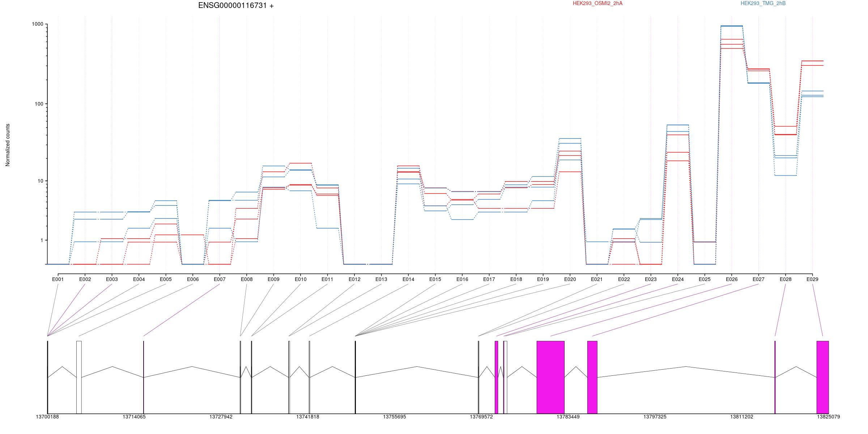Click the y-axis tick label 10
Image resolution: width=868 pixels, height=434 pixels.
click(41, 181)
